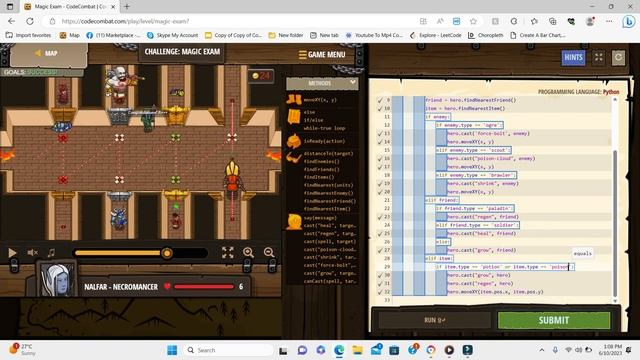
Task: Click the Read aloud icon in address bar
Action: (x=440, y=21)
